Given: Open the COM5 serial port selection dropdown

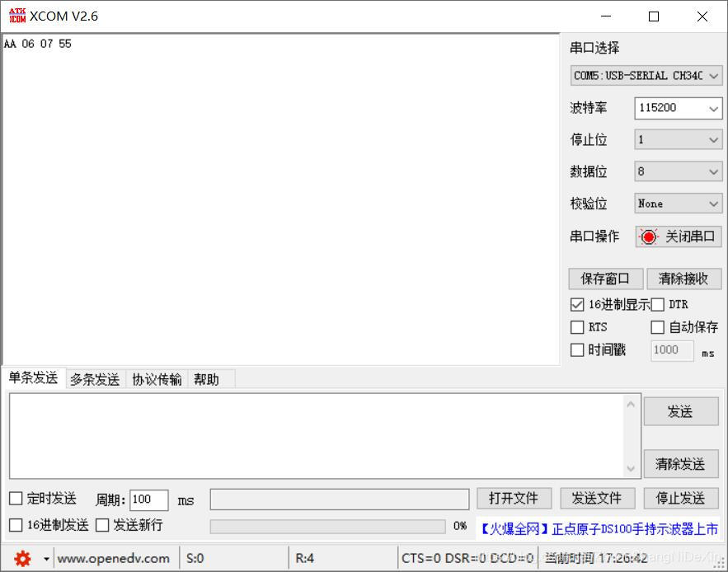Looking at the screenshot, I should point(646,76).
